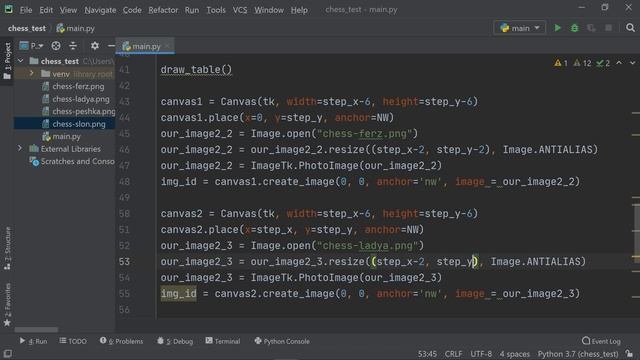Go to previous highlighted error arrow

coord(619,63)
